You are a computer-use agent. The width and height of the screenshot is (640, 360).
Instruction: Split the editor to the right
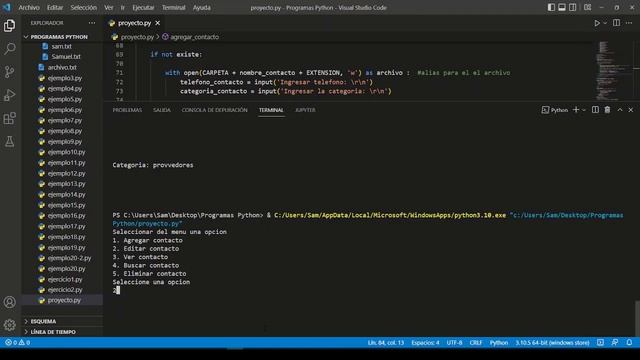pyautogui.click(x=616, y=23)
